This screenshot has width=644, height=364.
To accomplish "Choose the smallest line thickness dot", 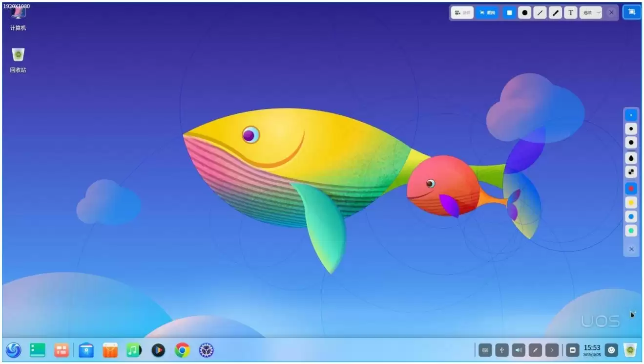I will tap(631, 115).
